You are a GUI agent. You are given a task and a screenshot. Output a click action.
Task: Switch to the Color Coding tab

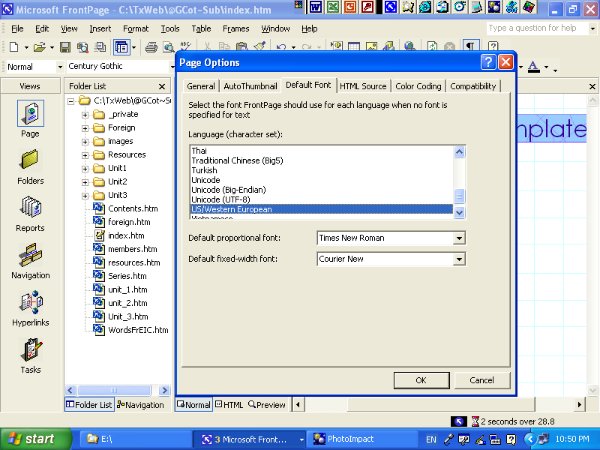pos(418,86)
